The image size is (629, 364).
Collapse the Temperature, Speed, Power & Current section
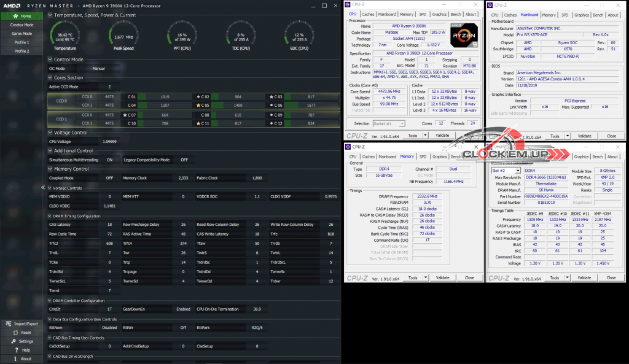(x=50, y=15)
